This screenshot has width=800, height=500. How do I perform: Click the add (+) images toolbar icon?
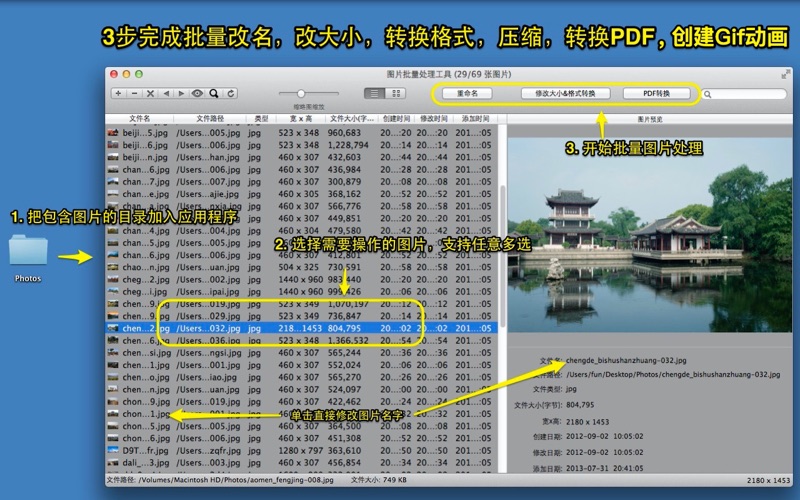point(118,93)
